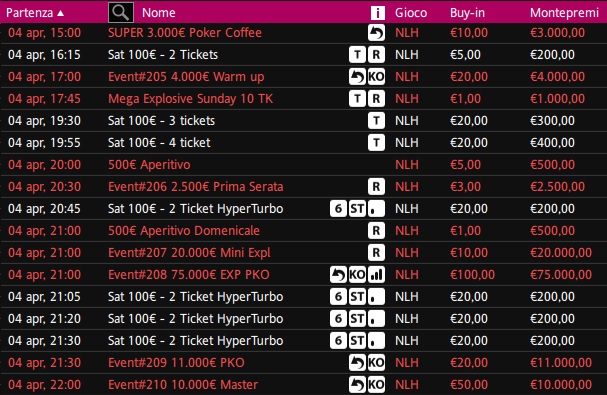Image resolution: width=607 pixels, height=395 pixels.
Task: Click the ST badge on the 21:05 HyperTurbo satellite
Action: 357,297
